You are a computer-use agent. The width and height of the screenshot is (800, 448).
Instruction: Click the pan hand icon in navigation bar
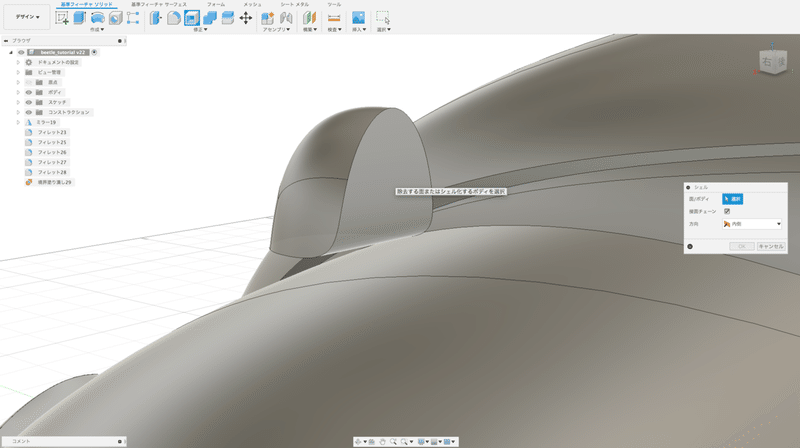click(x=382, y=441)
